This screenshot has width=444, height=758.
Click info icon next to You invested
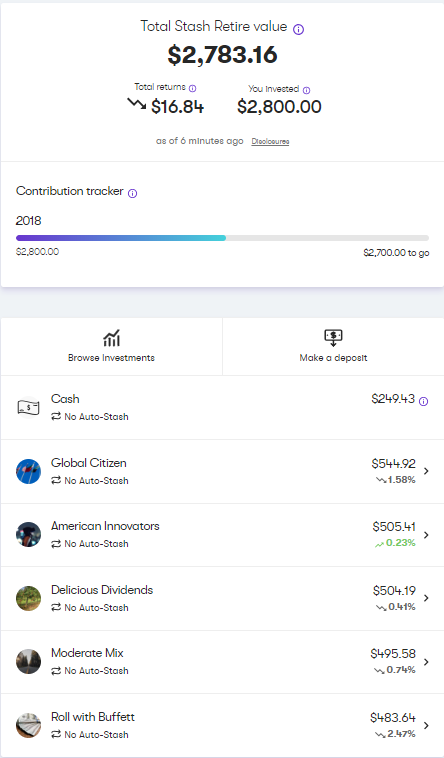306,90
